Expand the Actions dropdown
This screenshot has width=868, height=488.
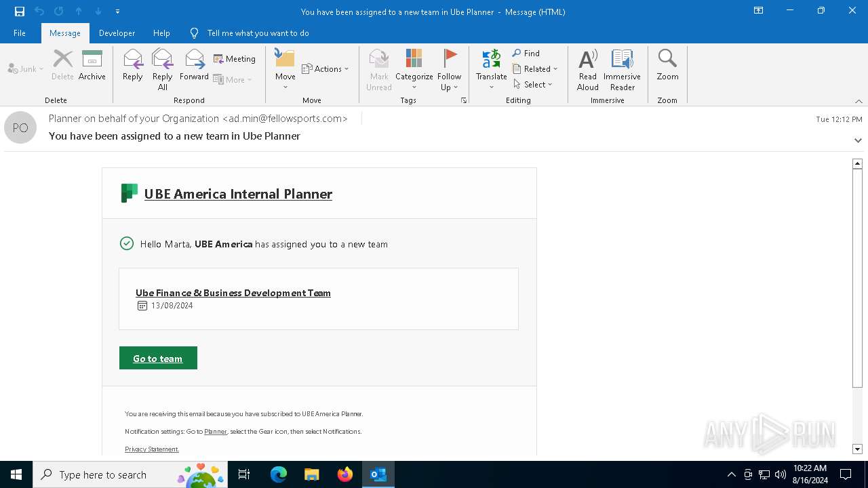pyautogui.click(x=325, y=68)
